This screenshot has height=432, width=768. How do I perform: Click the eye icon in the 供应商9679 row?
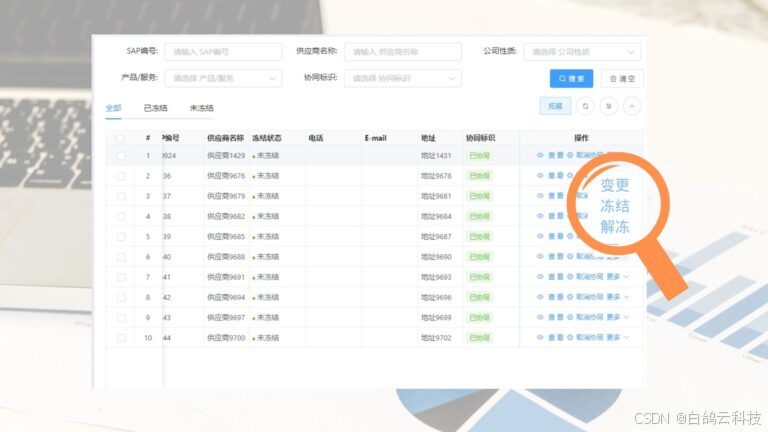[540, 196]
